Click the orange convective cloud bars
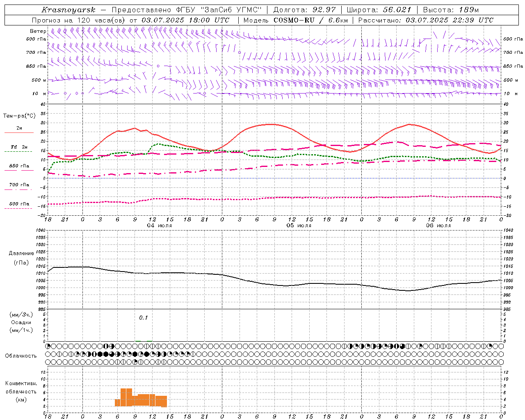Screen dimensions: 525x420 tap(141, 397)
